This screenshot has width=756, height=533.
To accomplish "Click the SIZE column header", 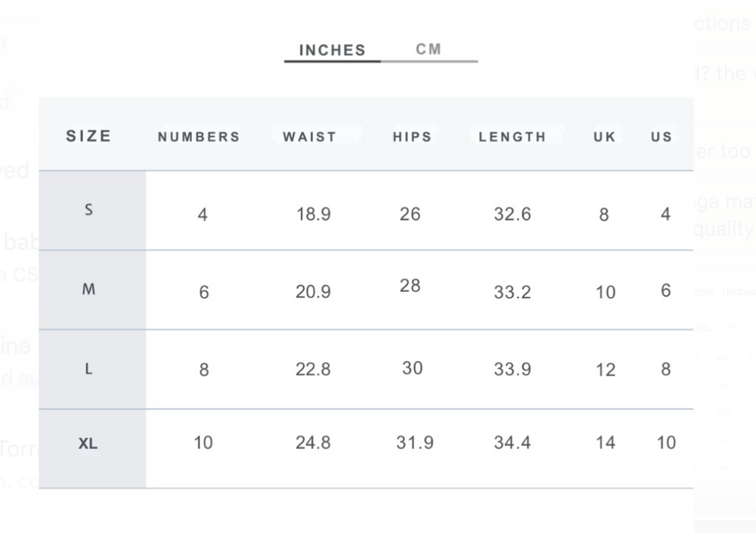I will point(88,136).
